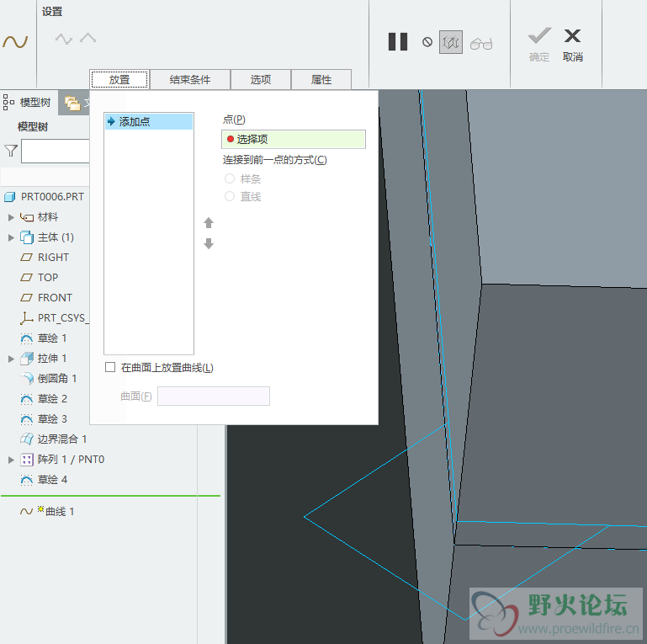Click the 取消 cancel X icon
Viewport: 647px width, 644px height.
tap(572, 36)
